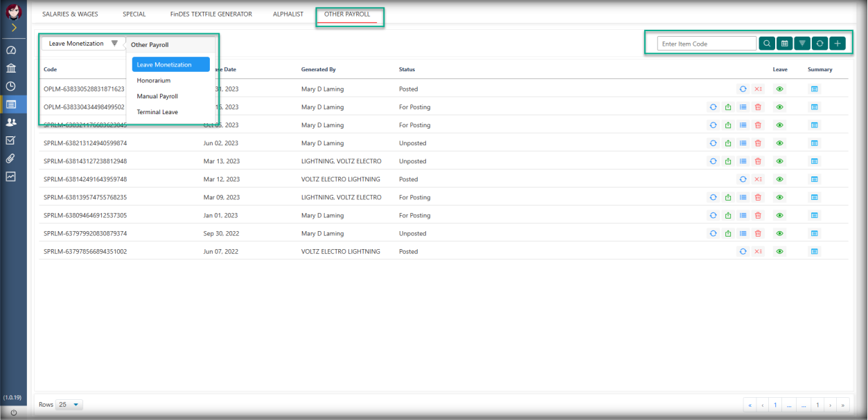Switch to the SALARIES & WAGES tab
The height and width of the screenshot is (420, 868).
(70, 14)
